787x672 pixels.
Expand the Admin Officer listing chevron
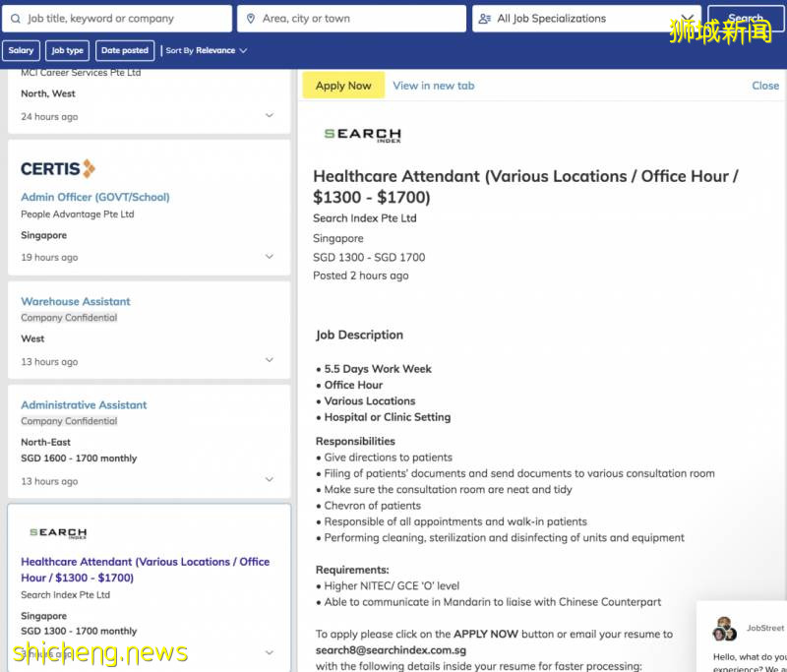tap(270, 257)
